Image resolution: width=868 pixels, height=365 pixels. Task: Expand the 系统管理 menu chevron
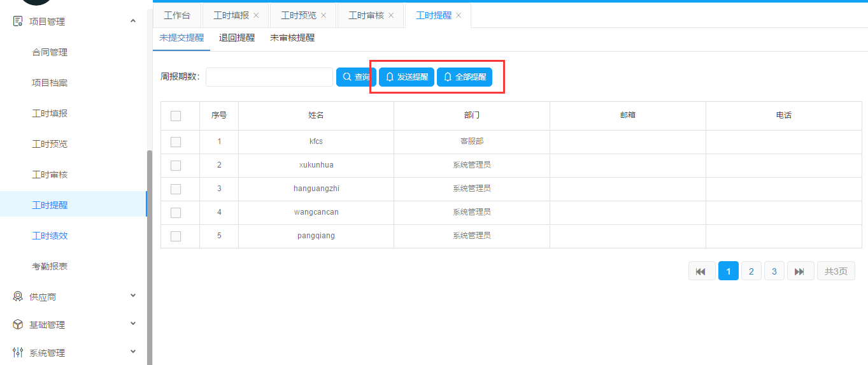[x=133, y=352]
